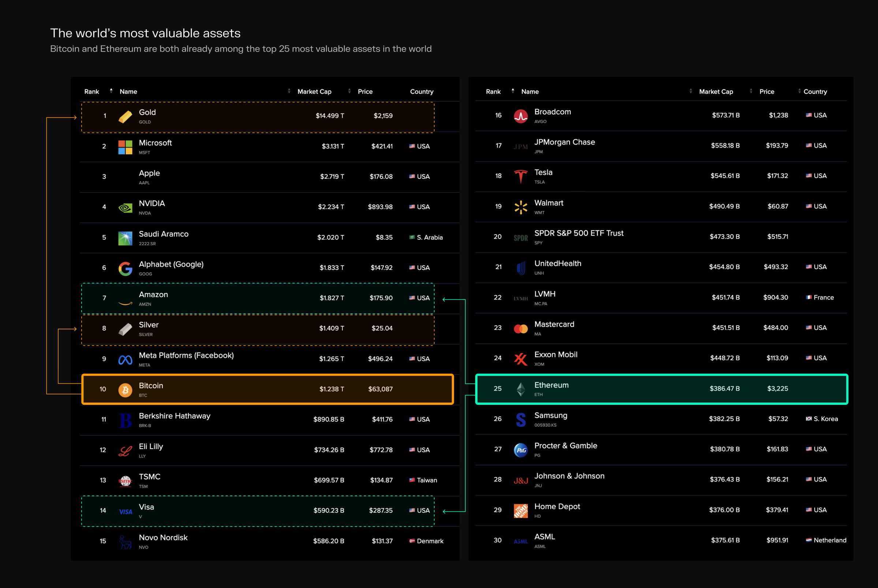
Task: Click the Bitcoin logo icon
Action: (x=125, y=390)
